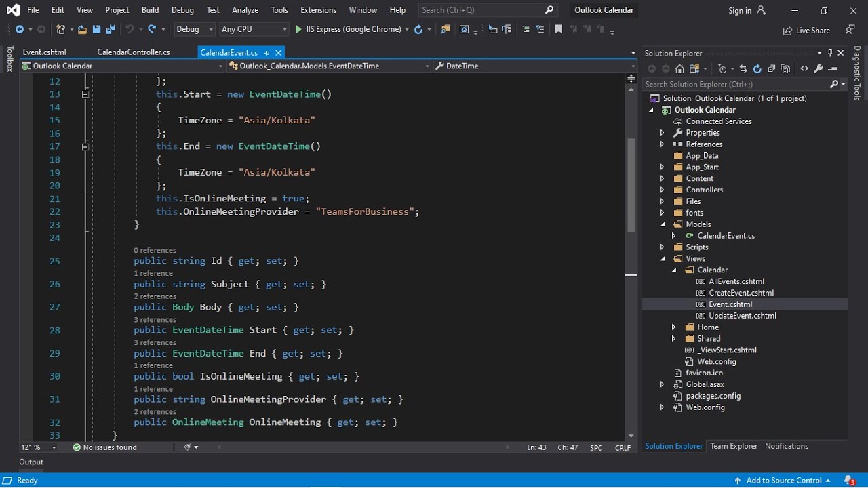Screen dimensions: 868x488
Task: Open the Notifications panel tab
Action: (787, 446)
